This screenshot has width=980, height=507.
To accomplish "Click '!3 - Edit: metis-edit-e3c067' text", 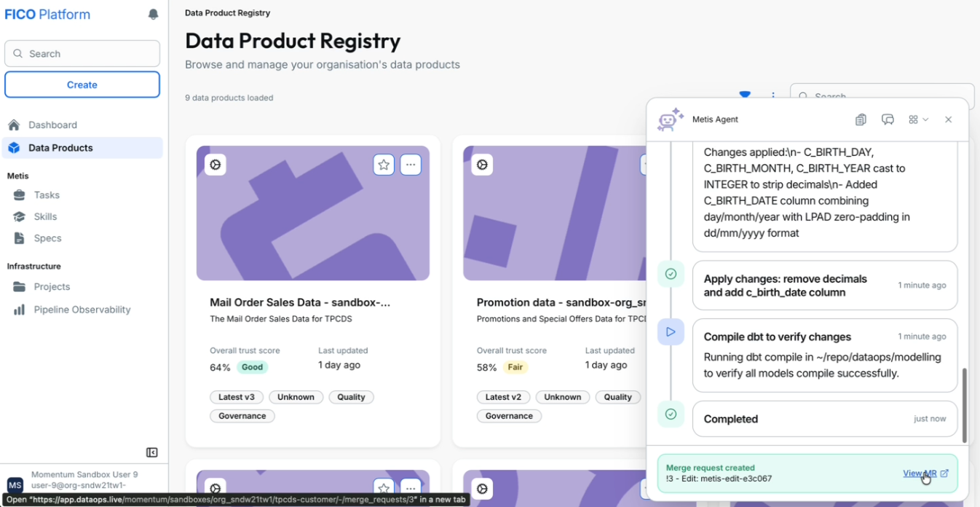I will tap(719, 479).
